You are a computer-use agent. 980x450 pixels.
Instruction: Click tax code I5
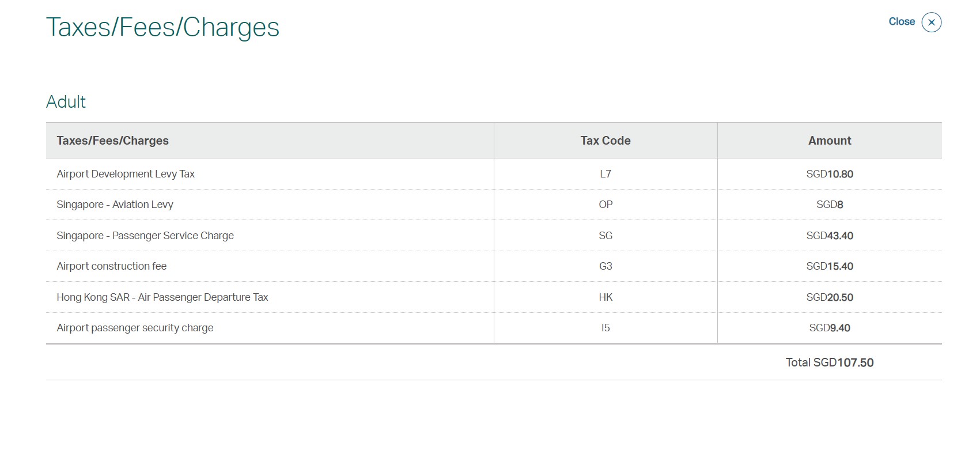click(x=606, y=328)
